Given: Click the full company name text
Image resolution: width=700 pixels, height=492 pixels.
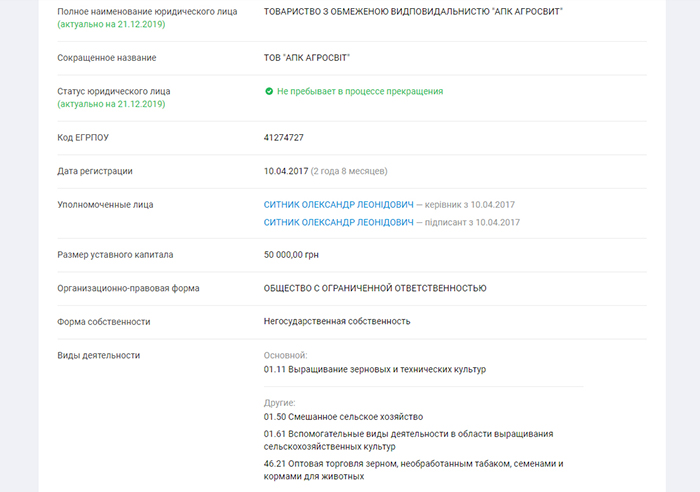Looking at the screenshot, I should [413, 12].
